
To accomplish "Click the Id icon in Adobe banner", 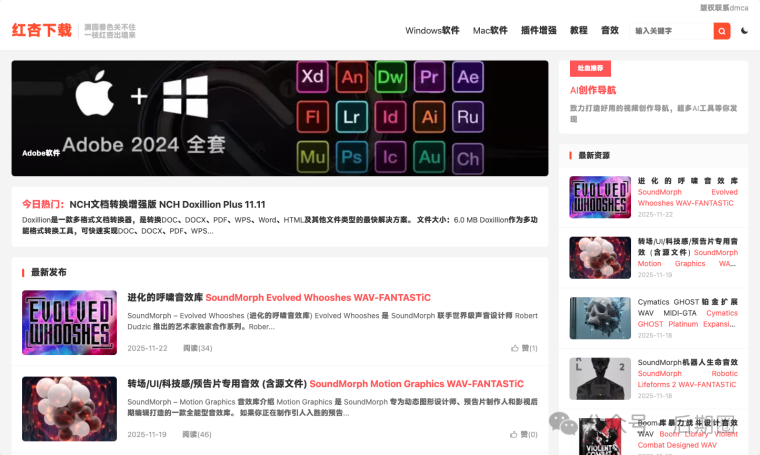I will point(391,117).
